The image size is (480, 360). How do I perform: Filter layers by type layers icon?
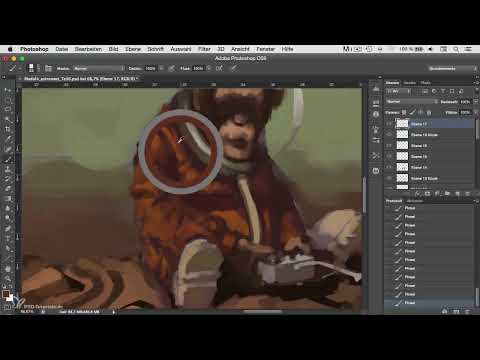tap(443, 91)
